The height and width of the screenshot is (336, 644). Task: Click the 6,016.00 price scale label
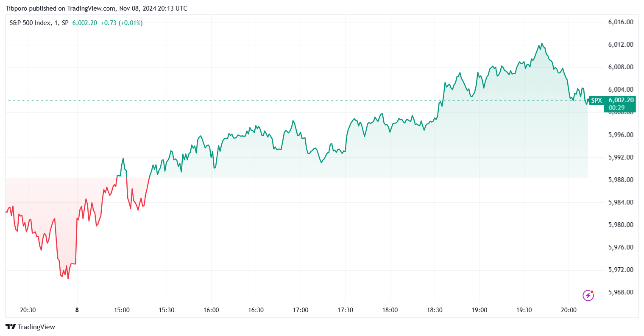pyautogui.click(x=621, y=22)
